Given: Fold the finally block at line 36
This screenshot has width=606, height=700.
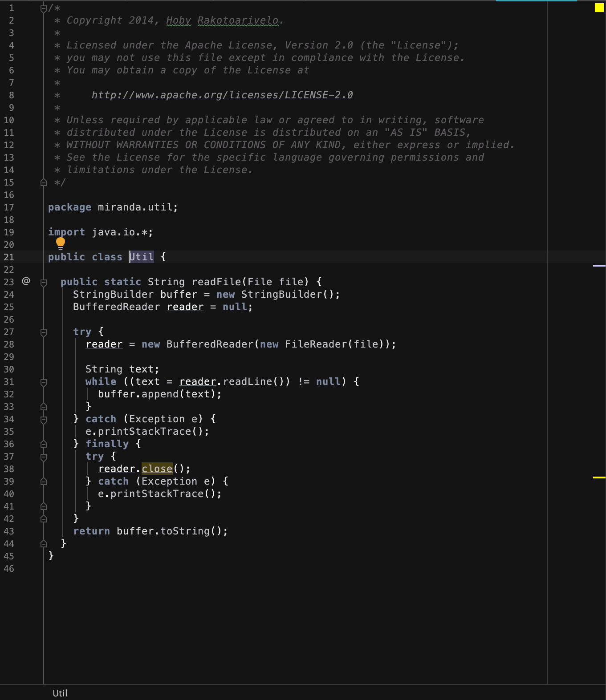Looking at the screenshot, I should (44, 444).
